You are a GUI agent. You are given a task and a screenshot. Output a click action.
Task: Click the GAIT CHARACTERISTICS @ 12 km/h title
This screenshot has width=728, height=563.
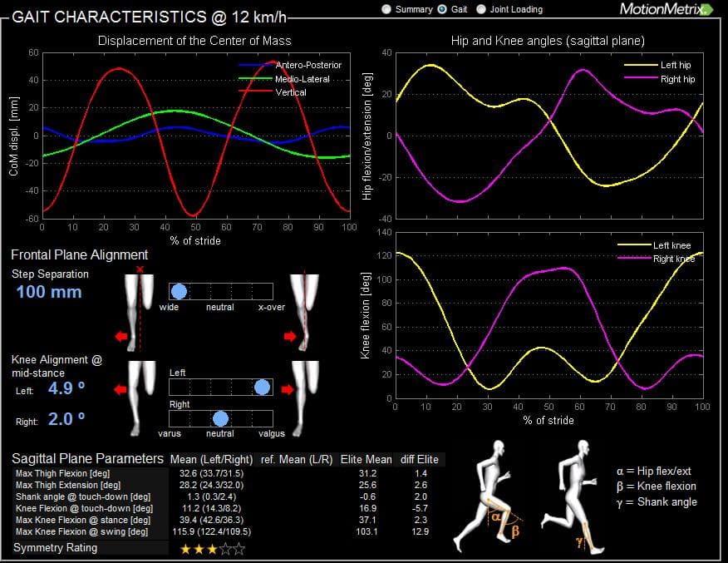click(x=149, y=17)
